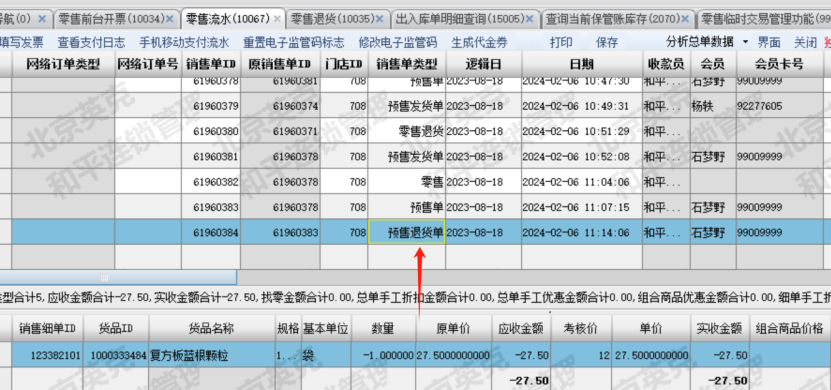Click 修改电子监管码
The width and height of the screenshot is (831, 390).
click(398, 42)
